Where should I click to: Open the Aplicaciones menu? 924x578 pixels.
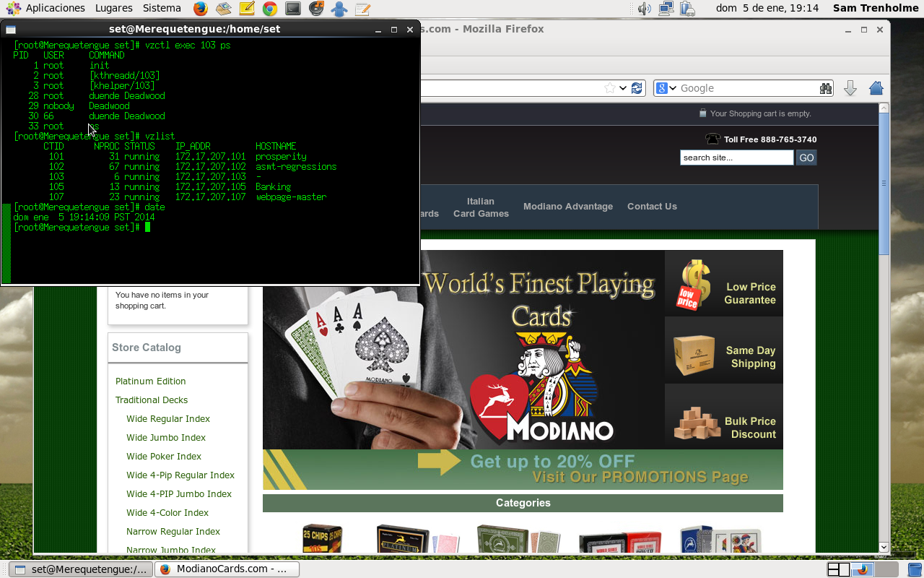coord(55,8)
